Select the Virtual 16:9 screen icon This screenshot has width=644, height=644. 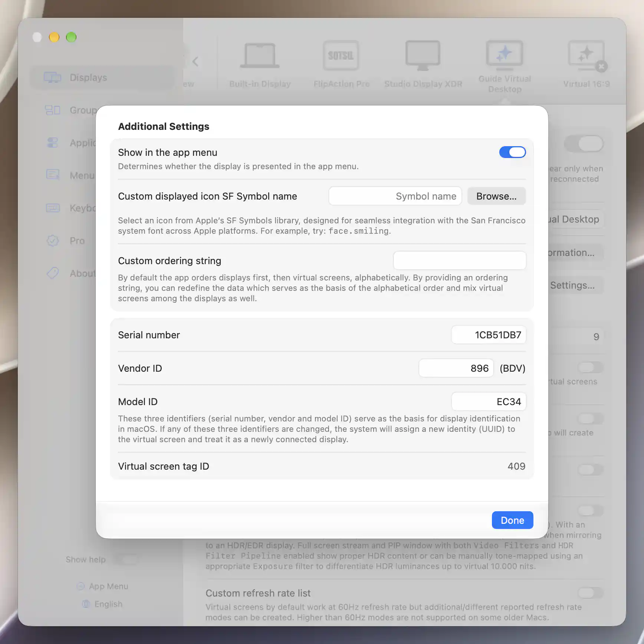586,56
